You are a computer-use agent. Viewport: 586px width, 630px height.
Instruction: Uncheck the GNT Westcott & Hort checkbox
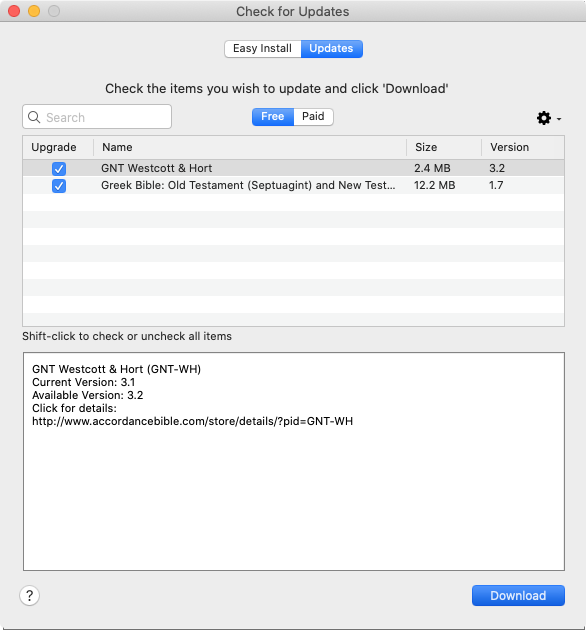tap(59, 168)
